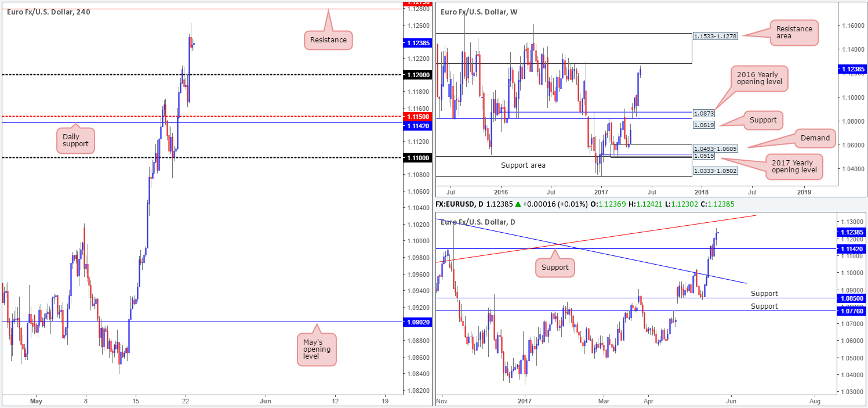Select the 1.0515 level label
The image size is (868, 408).
click(704, 157)
